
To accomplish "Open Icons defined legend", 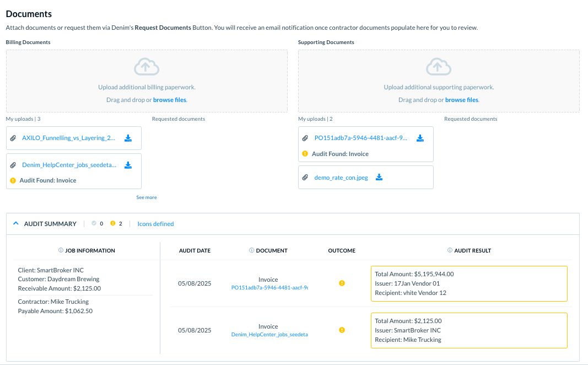I will pyautogui.click(x=155, y=224).
